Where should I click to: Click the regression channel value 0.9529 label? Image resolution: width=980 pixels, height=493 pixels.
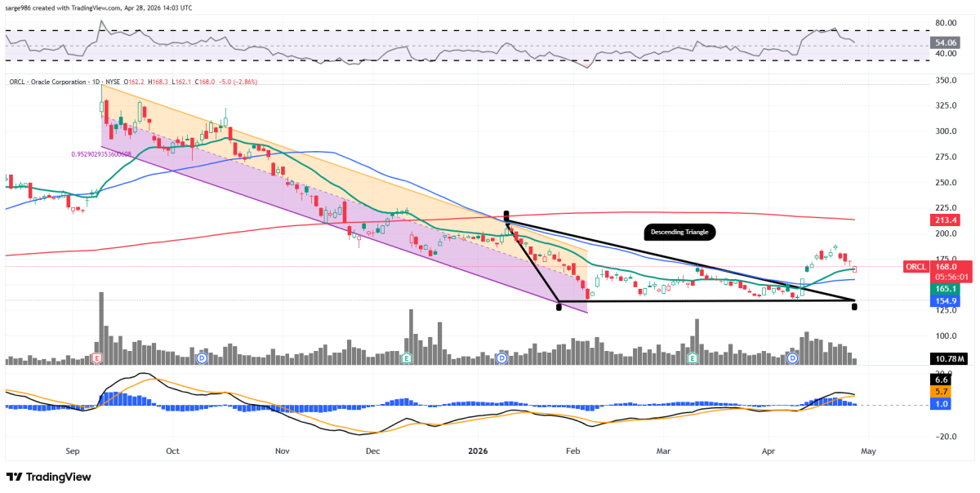tap(100, 153)
